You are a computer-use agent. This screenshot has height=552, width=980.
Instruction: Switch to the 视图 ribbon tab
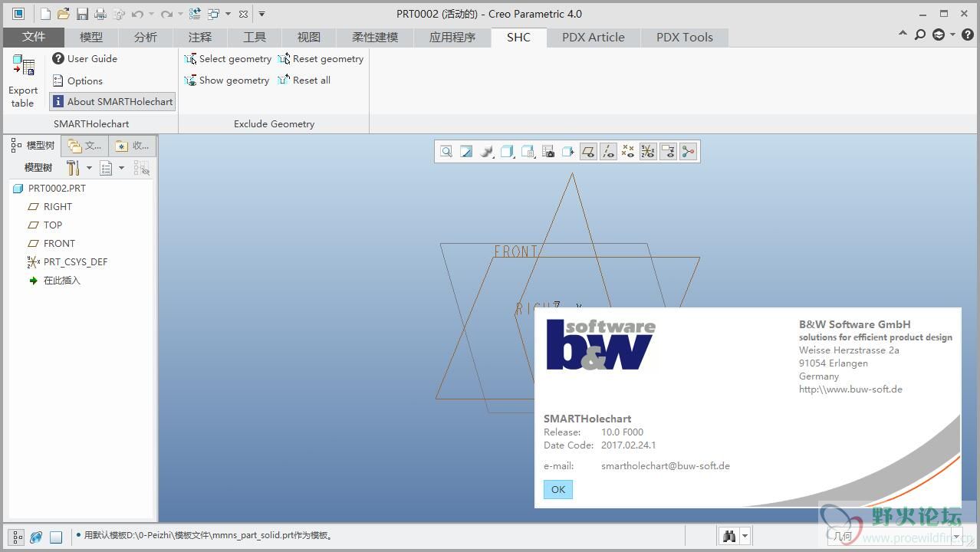[308, 37]
